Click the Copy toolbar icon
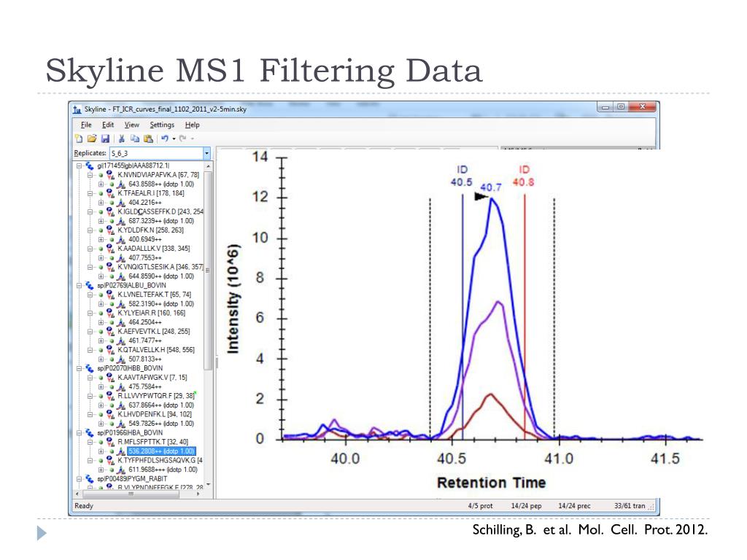Viewport: 747px width, 560px height. click(135, 139)
